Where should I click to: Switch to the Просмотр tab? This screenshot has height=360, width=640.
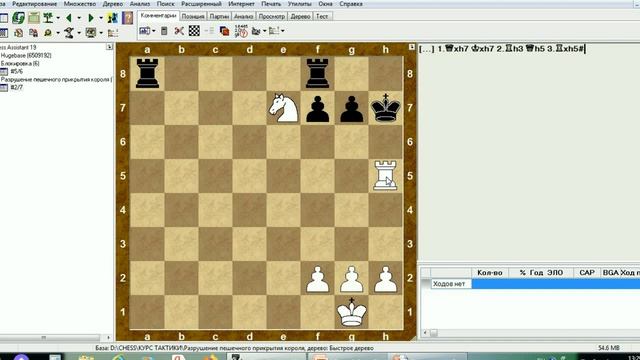coord(271,16)
